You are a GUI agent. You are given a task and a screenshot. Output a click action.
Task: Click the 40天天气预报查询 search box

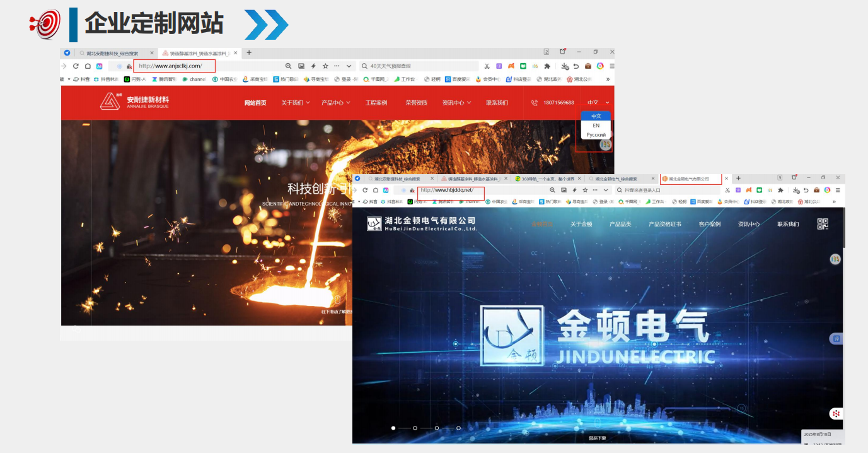(418, 66)
